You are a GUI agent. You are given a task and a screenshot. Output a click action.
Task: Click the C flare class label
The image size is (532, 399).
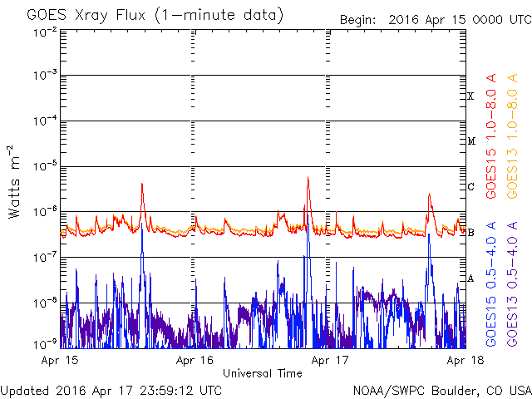(471, 187)
